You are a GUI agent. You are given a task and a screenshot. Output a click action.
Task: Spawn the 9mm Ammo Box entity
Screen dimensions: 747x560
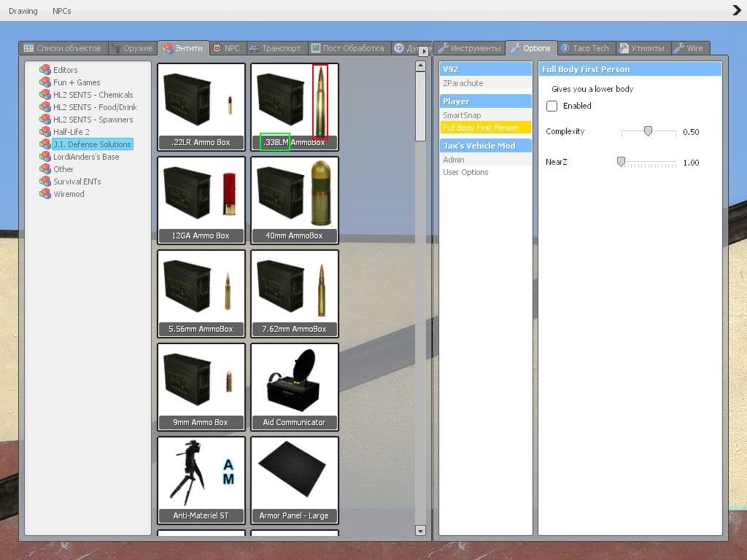(x=201, y=387)
